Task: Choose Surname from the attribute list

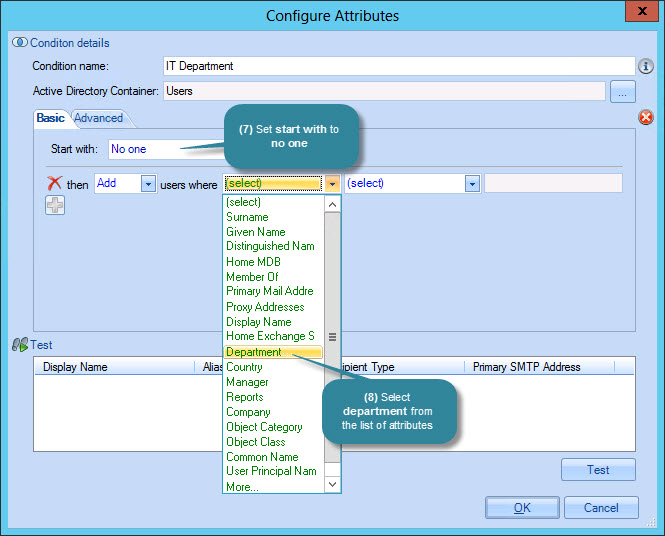Action: (x=274, y=217)
